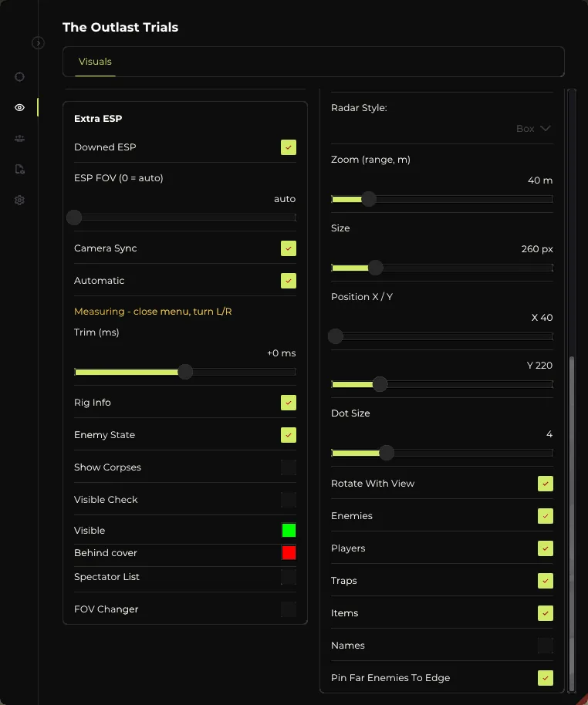Enable the radar Names checkbox
The height and width of the screenshot is (705, 588).
(x=546, y=646)
